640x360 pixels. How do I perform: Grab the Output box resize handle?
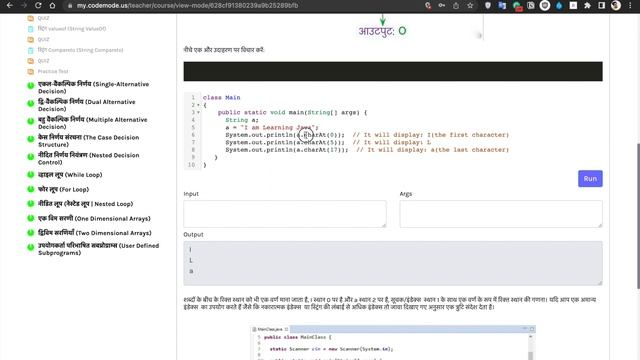tap(600, 282)
